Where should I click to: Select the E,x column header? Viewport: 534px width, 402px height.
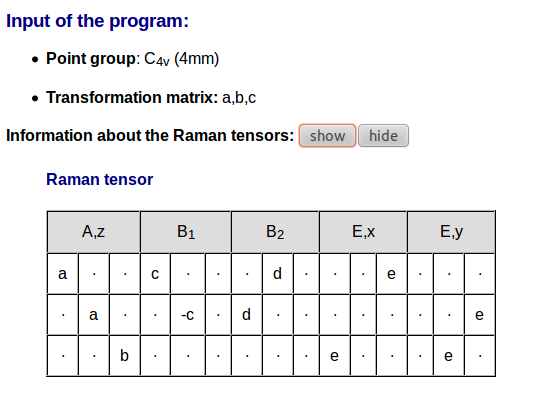pyautogui.click(x=363, y=232)
